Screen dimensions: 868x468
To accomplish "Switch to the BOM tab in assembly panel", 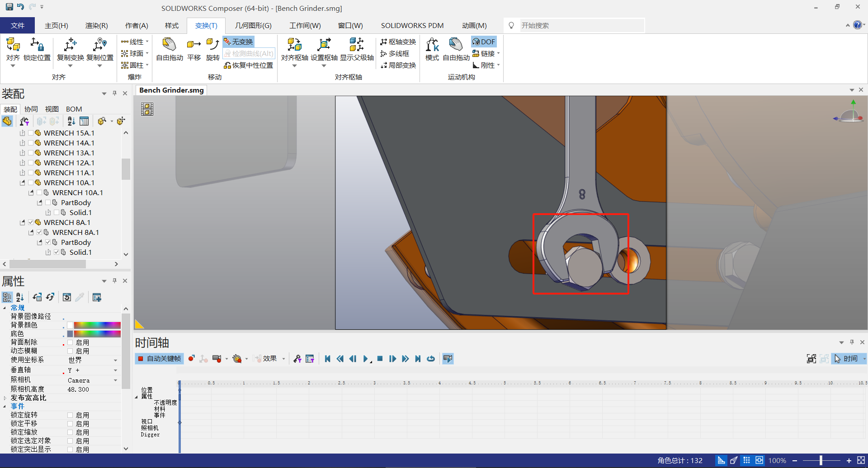I will click(x=74, y=109).
